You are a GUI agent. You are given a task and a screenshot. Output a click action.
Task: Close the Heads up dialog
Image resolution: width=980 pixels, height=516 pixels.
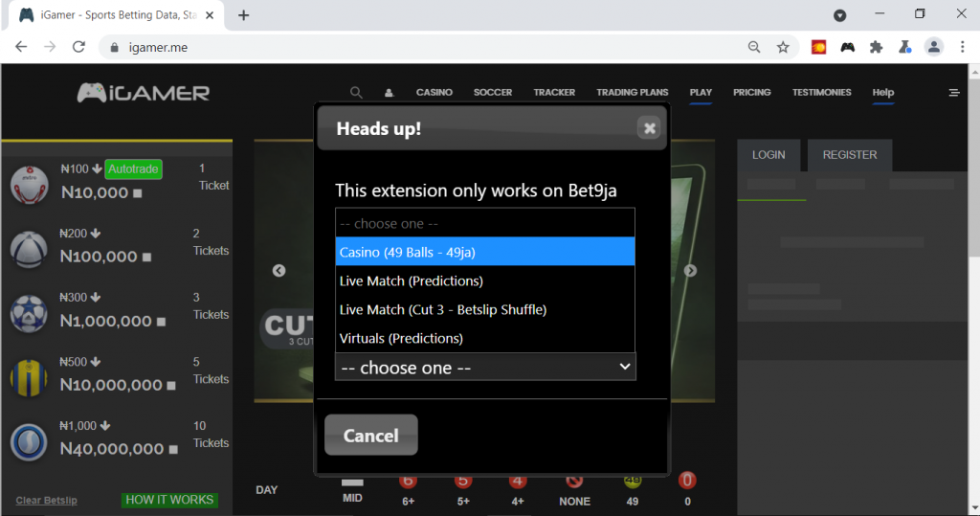pos(650,128)
